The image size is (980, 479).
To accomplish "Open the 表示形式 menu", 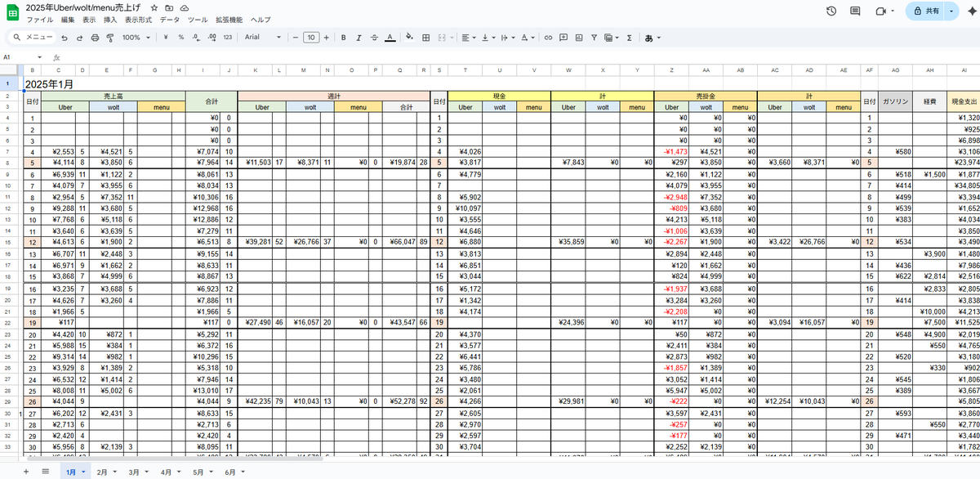I will coord(140,20).
